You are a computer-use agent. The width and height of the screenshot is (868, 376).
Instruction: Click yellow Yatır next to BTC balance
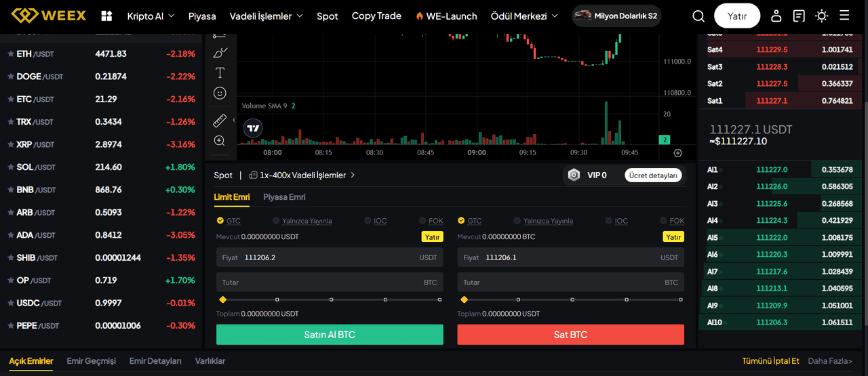click(x=673, y=237)
